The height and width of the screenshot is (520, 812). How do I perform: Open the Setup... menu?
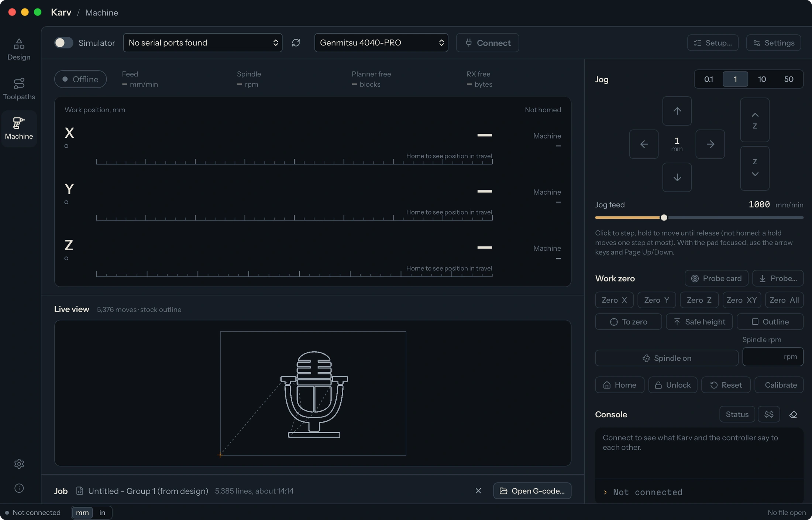[713, 43]
